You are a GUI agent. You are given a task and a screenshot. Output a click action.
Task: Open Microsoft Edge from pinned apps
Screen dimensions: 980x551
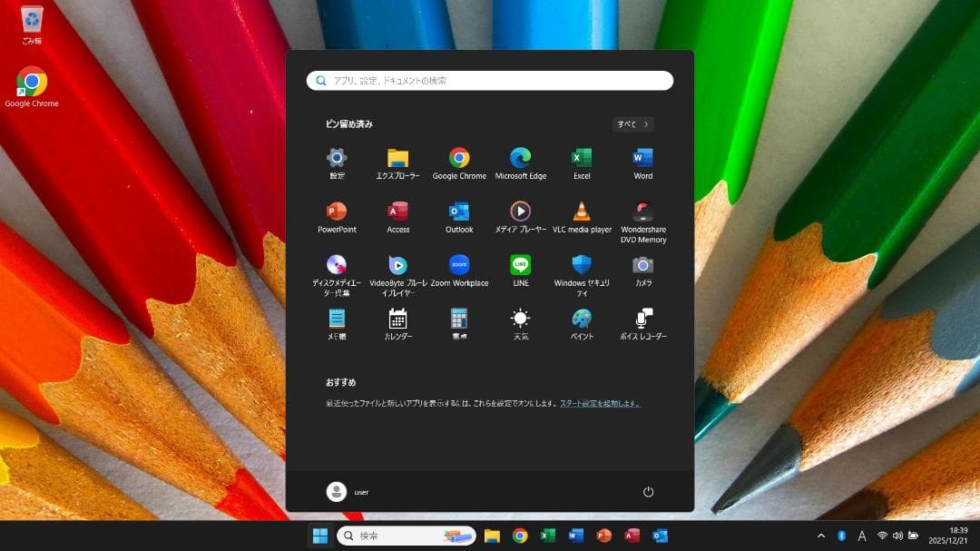pos(520,157)
